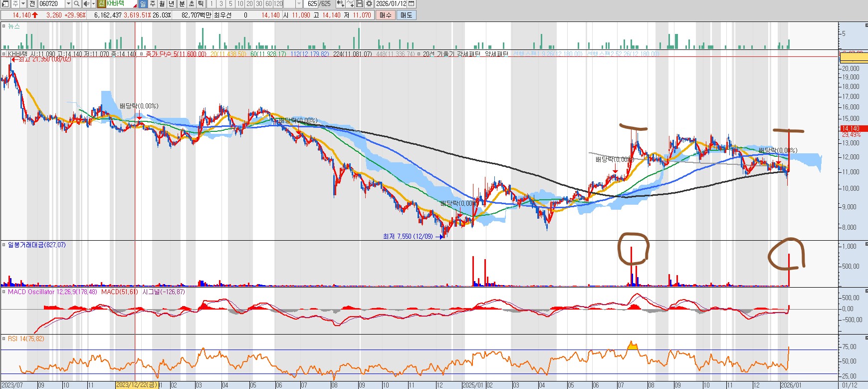868x389 pixels.
Task: Switch chart to 초 second period
Action: [x=192, y=3]
